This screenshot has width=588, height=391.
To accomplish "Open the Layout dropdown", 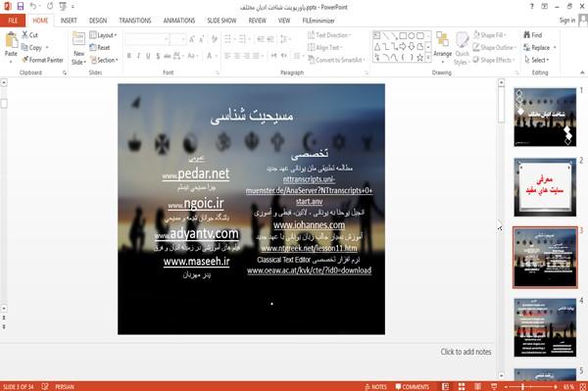I will click(104, 35).
